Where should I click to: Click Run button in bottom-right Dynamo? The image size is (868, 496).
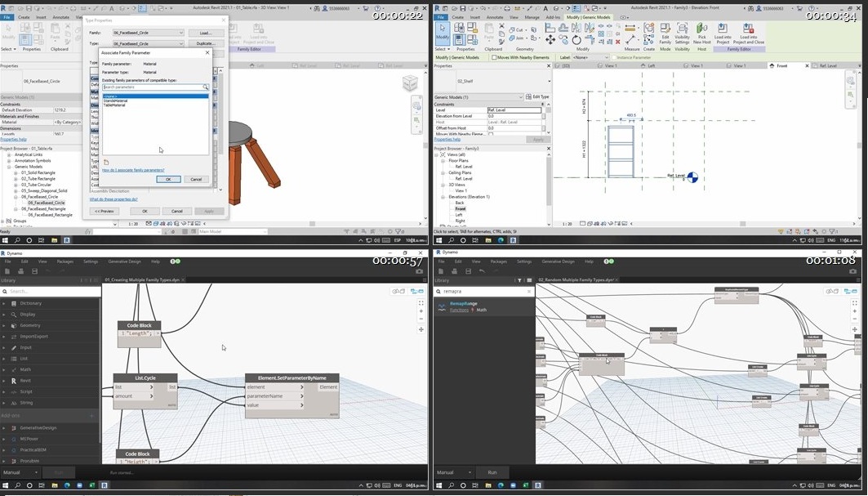[x=492, y=472]
